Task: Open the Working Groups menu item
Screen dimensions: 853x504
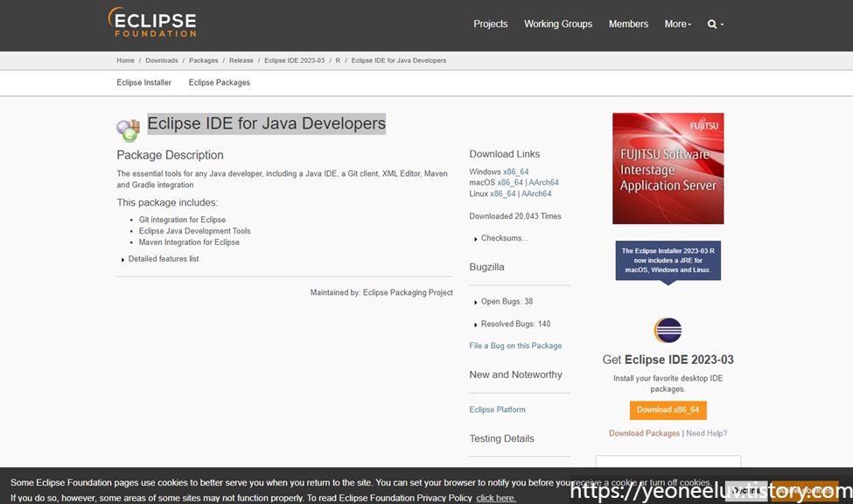Action: pos(557,24)
